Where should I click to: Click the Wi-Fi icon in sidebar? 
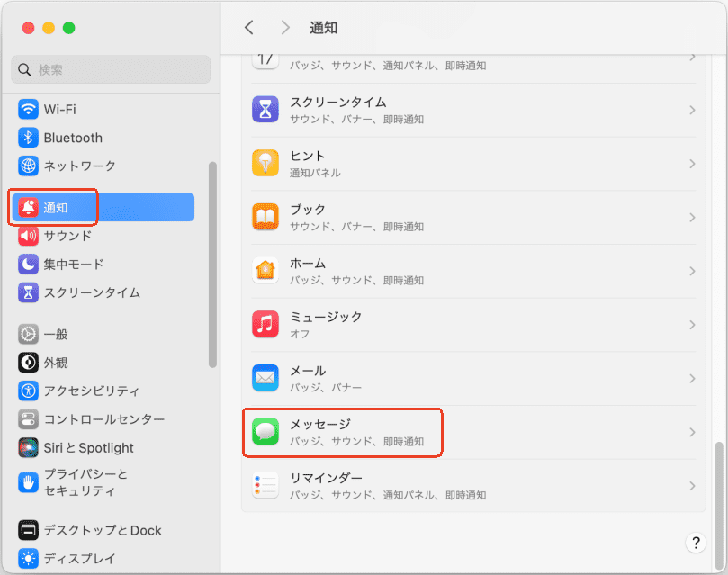tap(28, 109)
